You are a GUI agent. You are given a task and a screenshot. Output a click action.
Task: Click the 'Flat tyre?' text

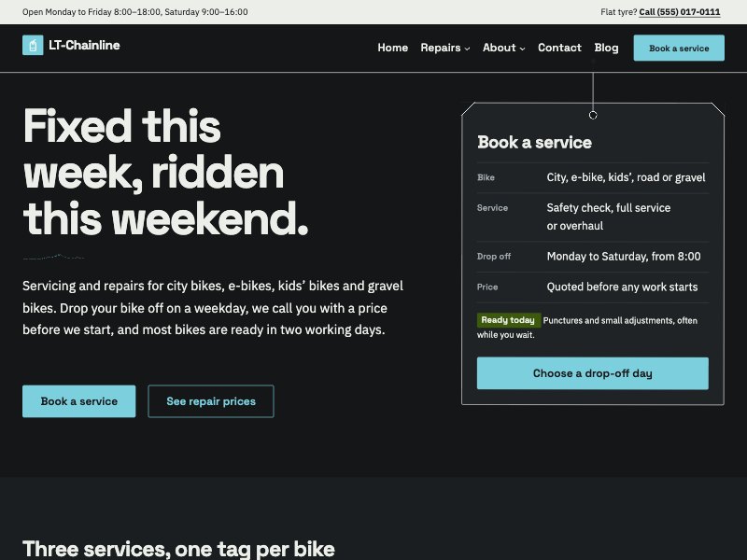pos(618,12)
